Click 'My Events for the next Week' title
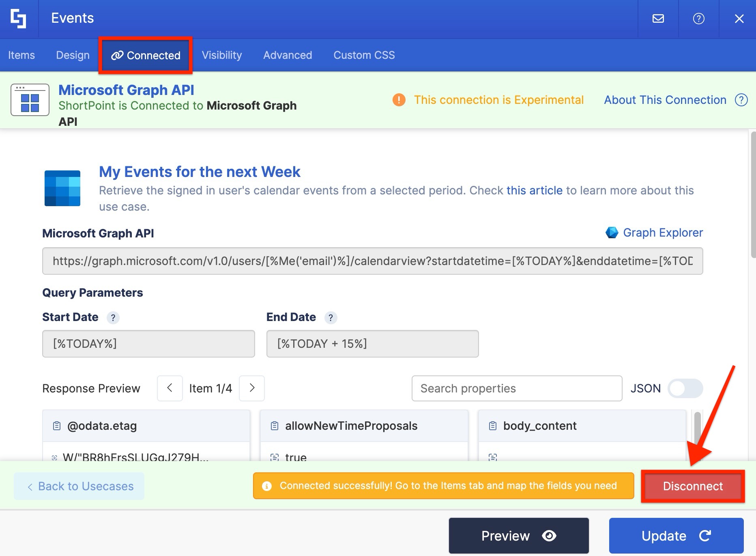Screen dimensions: 756x556 coord(200,172)
